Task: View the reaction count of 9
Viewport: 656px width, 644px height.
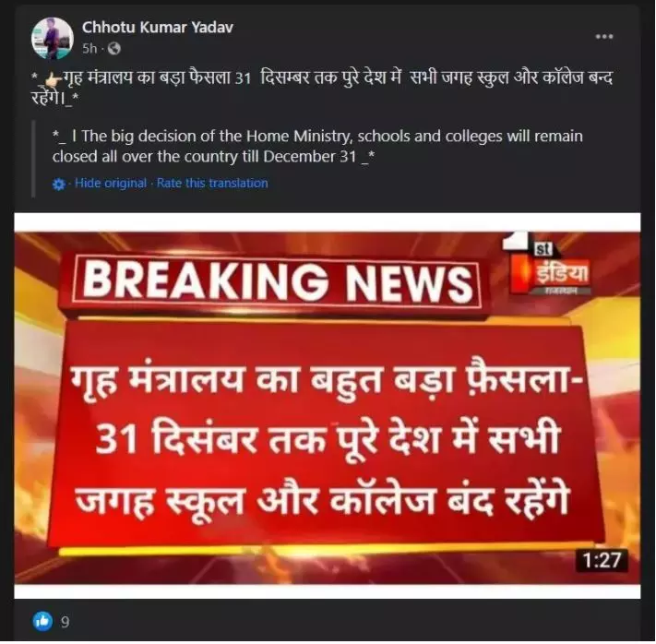Action: pos(65,622)
